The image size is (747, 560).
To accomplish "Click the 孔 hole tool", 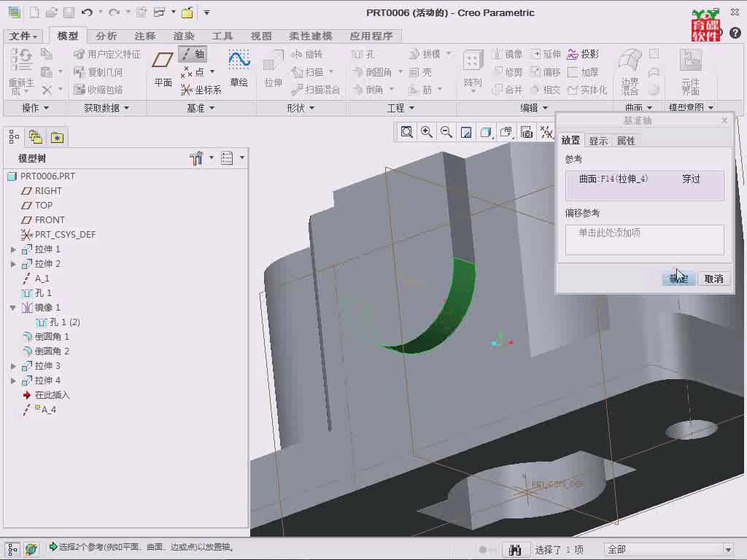I will (x=364, y=54).
